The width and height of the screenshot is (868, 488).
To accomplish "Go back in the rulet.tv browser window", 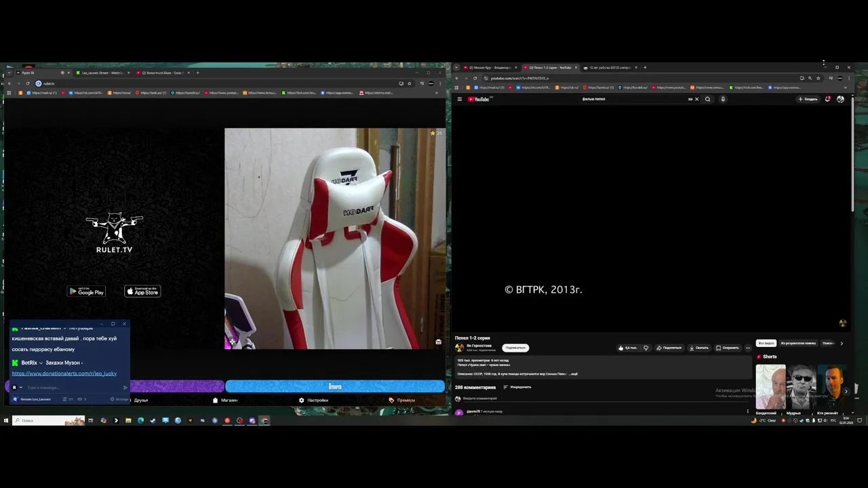I will click(x=9, y=83).
